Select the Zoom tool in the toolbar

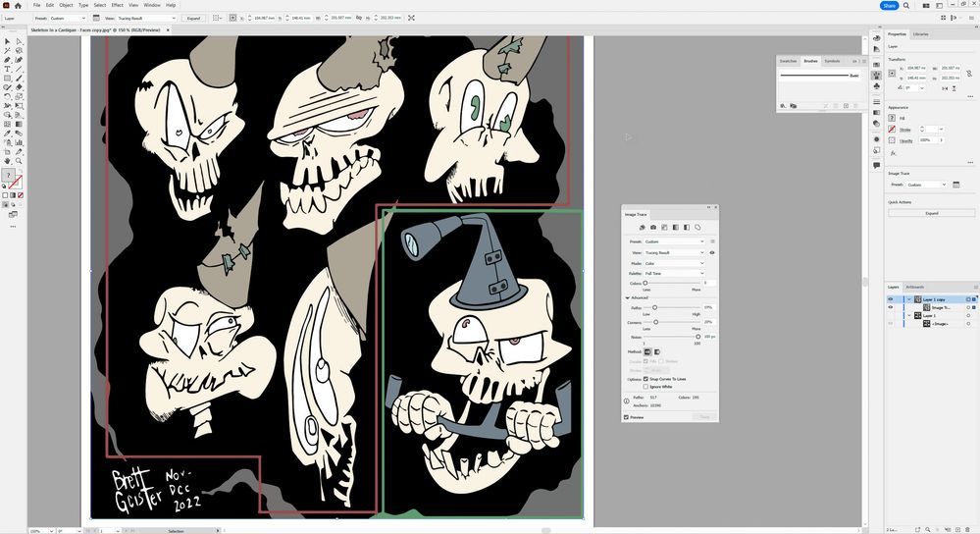(x=19, y=161)
